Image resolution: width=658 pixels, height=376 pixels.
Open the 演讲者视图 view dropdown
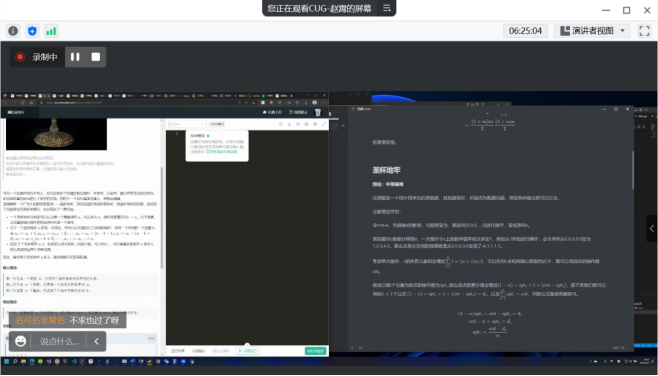(x=592, y=31)
